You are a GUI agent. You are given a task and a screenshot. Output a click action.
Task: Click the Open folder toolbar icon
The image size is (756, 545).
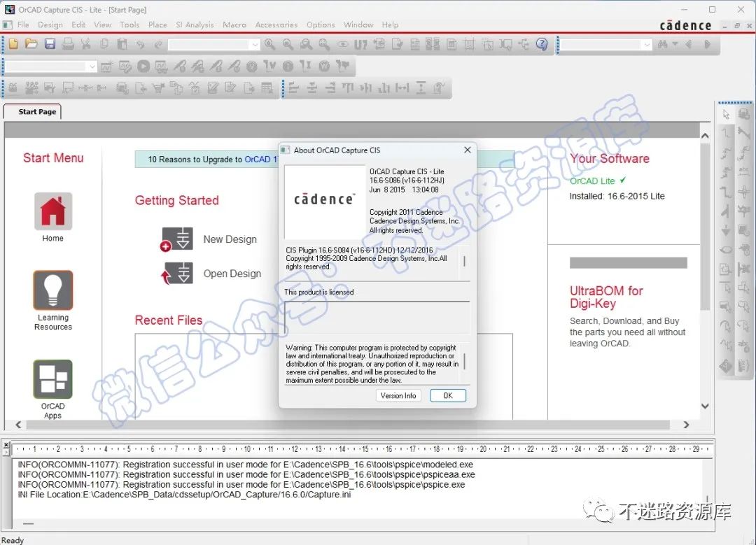click(x=31, y=44)
